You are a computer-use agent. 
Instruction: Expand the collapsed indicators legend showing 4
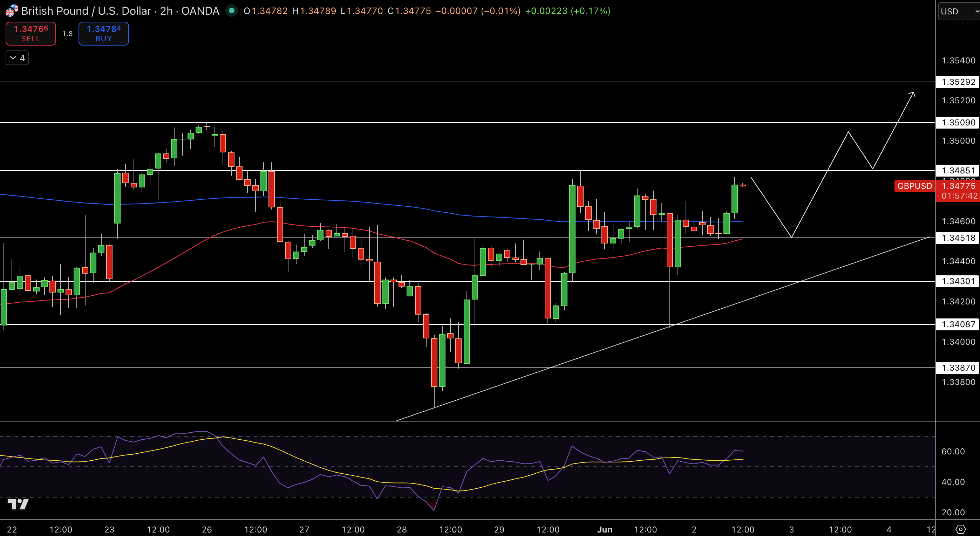(x=17, y=58)
